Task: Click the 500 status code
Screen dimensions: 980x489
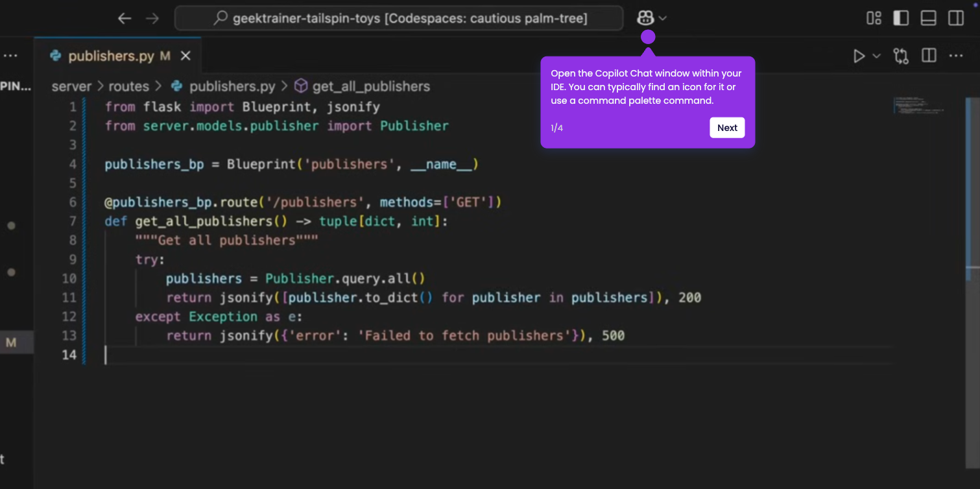Action: point(614,335)
